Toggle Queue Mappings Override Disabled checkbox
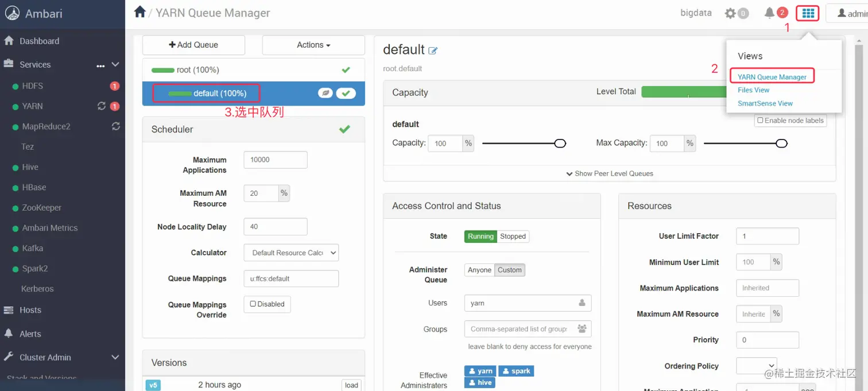 tap(253, 304)
